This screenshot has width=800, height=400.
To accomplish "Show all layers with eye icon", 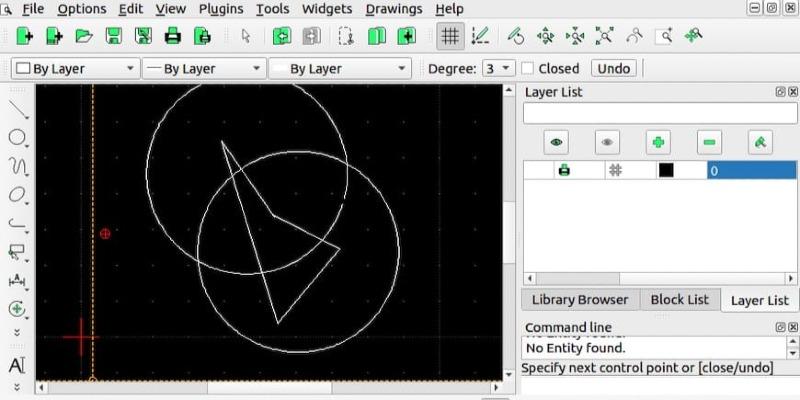I will coord(556,143).
